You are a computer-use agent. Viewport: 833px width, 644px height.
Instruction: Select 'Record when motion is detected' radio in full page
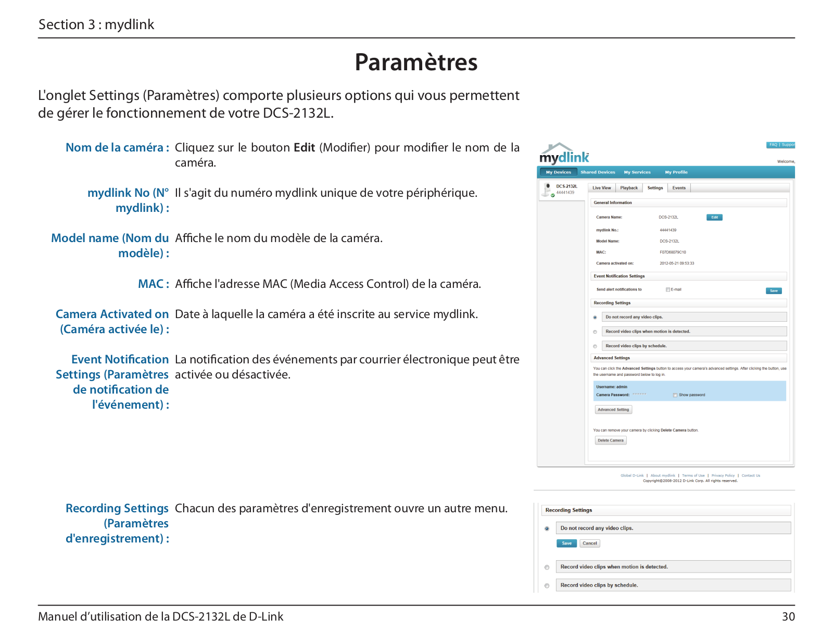(595, 332)
